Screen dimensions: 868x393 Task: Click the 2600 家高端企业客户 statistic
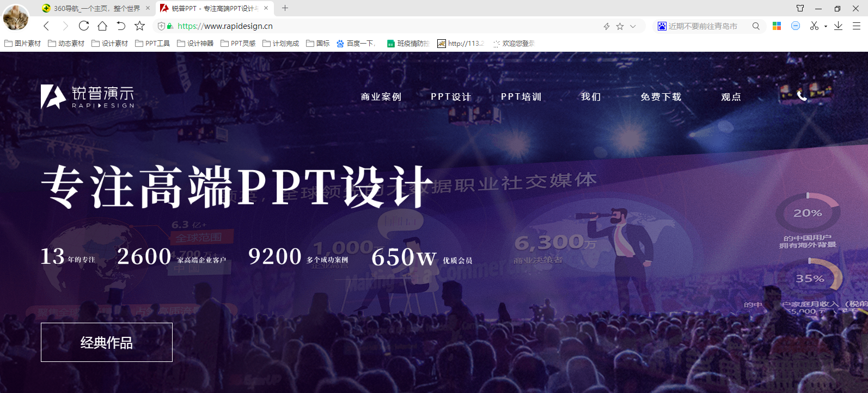172,256
